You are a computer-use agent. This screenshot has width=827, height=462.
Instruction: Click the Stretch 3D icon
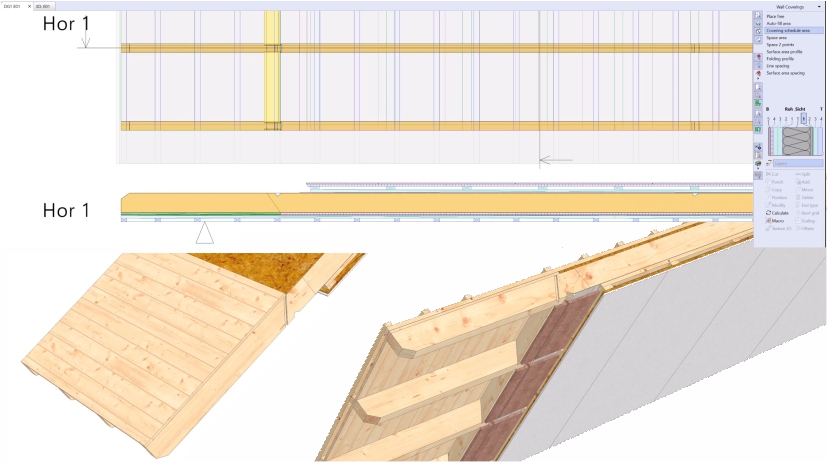point(768,229)
